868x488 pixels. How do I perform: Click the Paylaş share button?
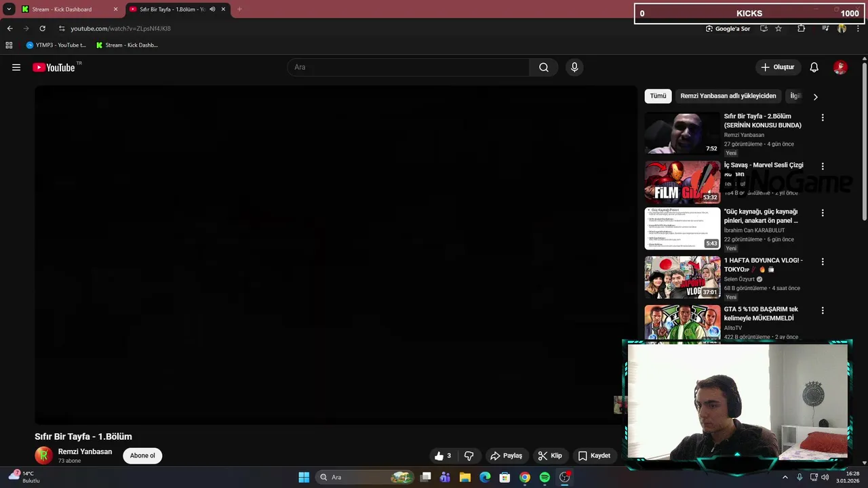[x=506, y=455]
